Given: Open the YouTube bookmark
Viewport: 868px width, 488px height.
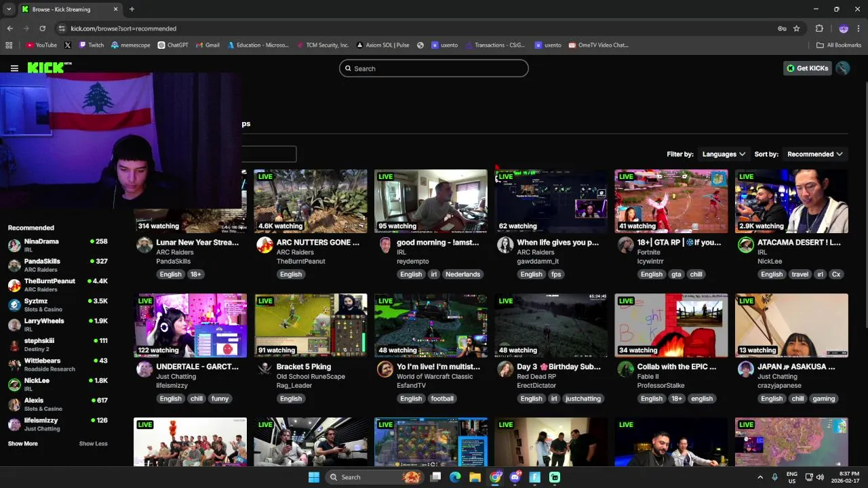Looking at the screenshot, I should [x=41, y=45].
